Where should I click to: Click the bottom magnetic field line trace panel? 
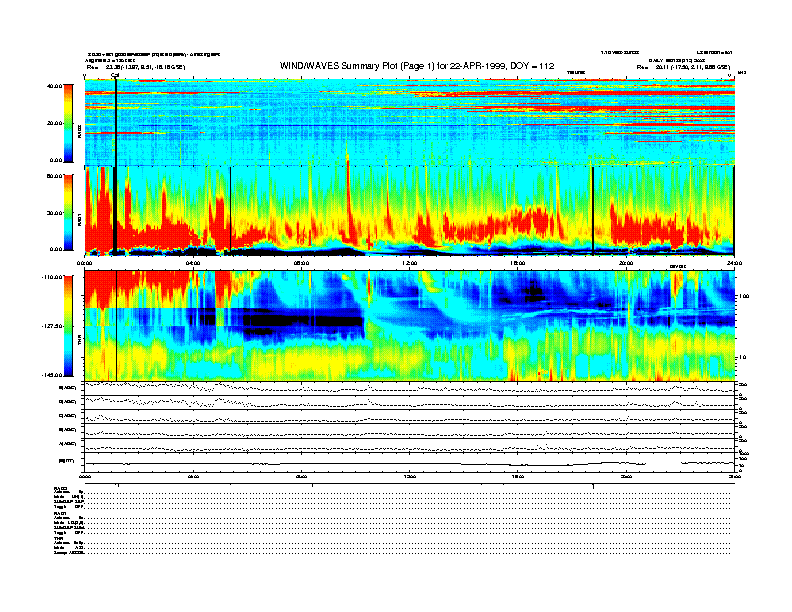pos(410,463)
